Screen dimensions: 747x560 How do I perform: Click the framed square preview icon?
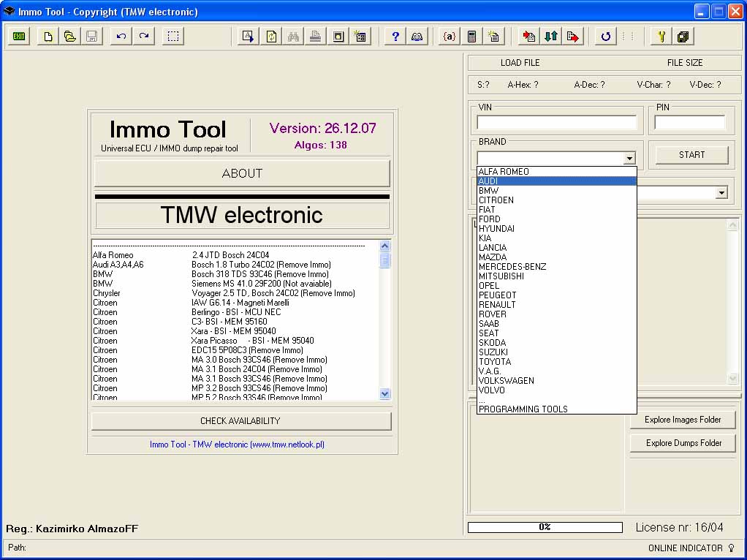(x=338, y=37)
